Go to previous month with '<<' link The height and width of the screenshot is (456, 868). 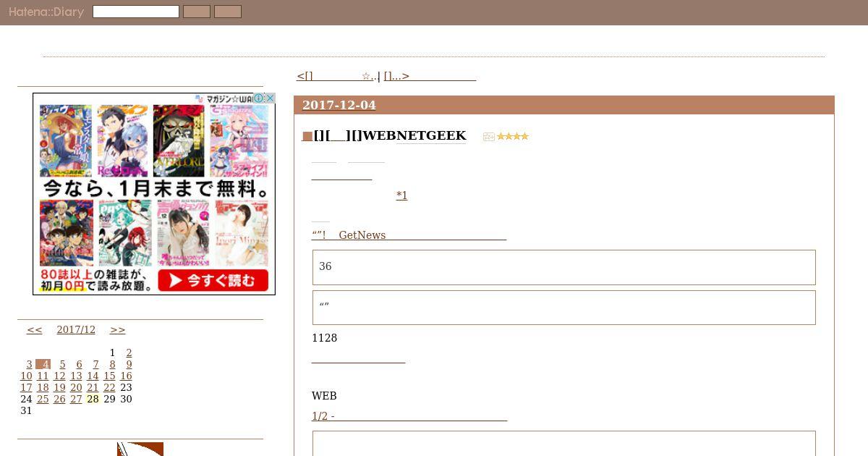[35, 329]
